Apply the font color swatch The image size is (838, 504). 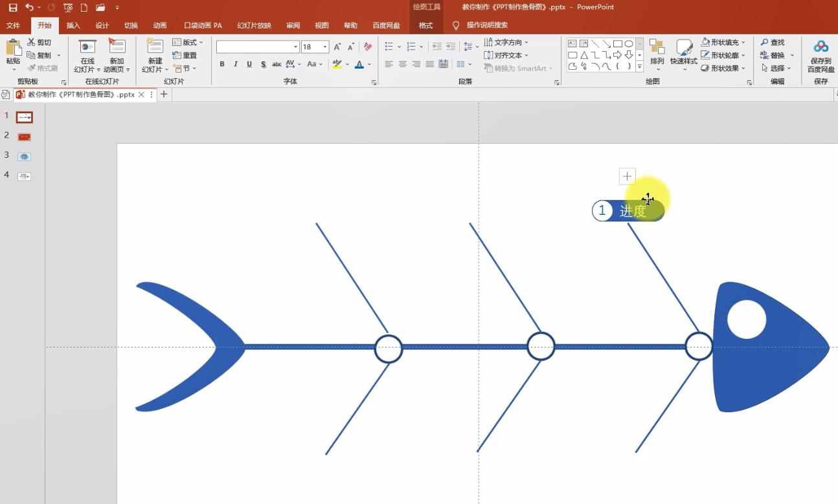click(359, 64)
